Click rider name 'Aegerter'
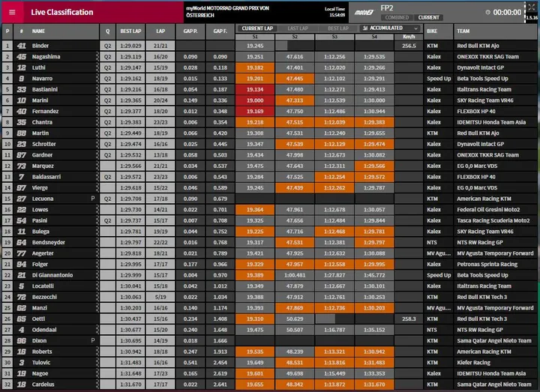Image resolution: width=540 pixels, height=392 pixels. 43,253
